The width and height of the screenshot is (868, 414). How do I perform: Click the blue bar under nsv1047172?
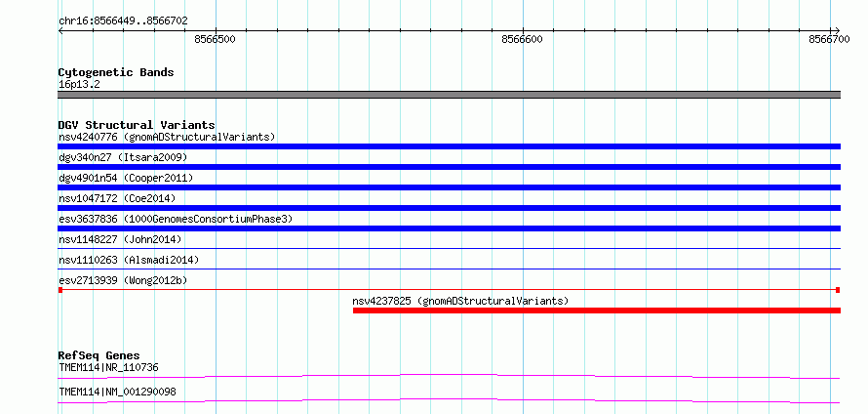449,208
